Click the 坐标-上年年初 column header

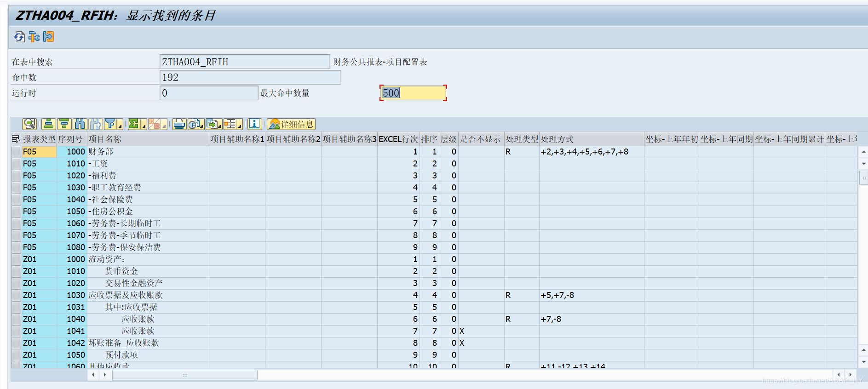point(672,139)
